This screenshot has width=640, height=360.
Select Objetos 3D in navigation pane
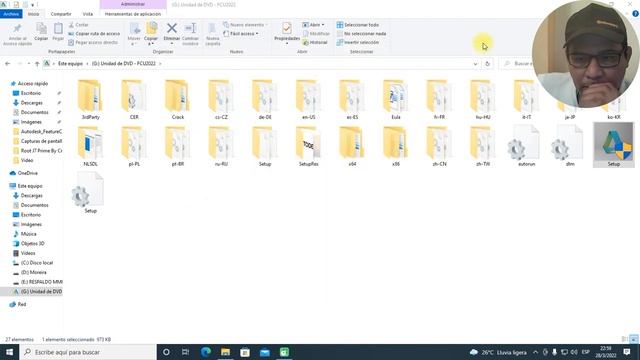32,244
